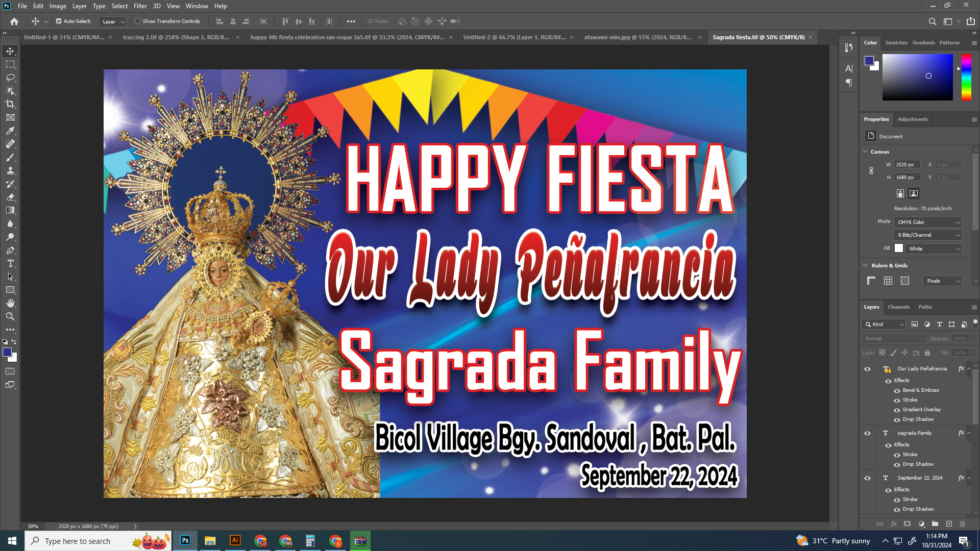The image size is (980, 551).
Task: Click the foreground color swatch in toolbar
Action: coord(7,352)
